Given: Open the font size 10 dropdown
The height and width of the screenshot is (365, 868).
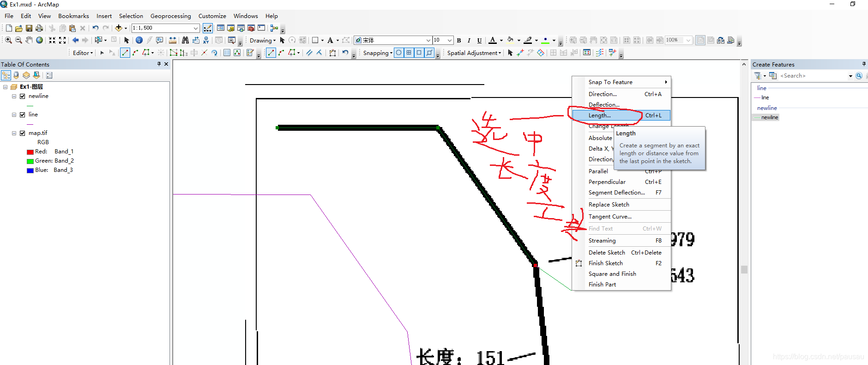Looking at the screenshot, I should pyautogui.click(x=450, y=40).
